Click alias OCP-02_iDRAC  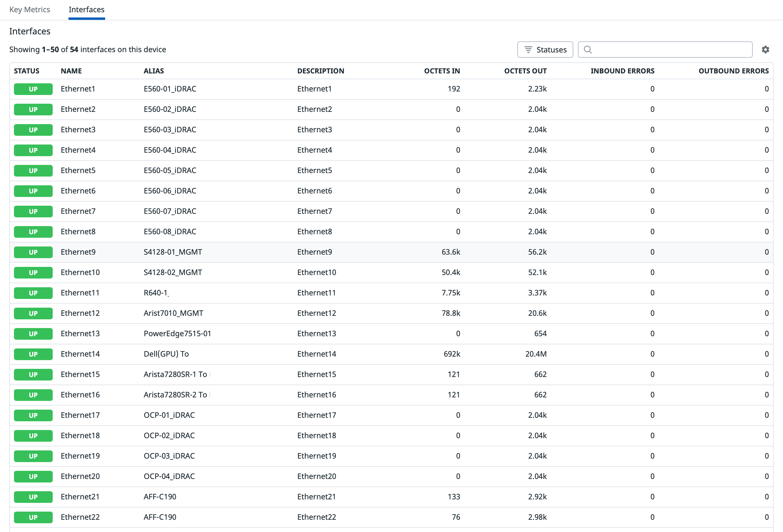[169, 435]
